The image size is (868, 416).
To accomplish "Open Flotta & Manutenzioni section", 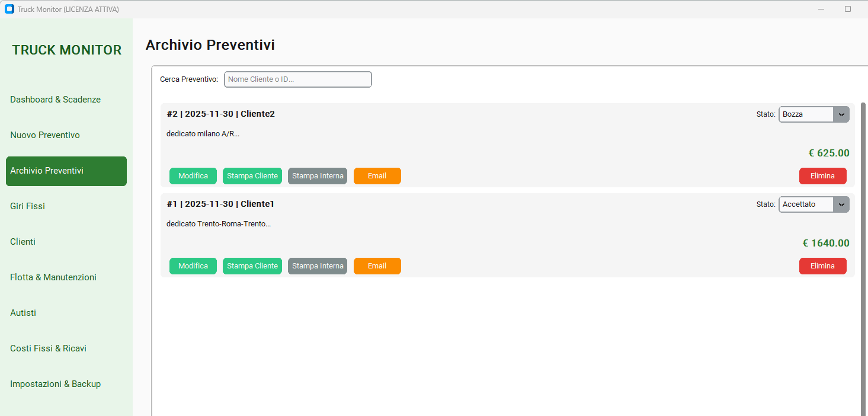I will click(53, 277).
